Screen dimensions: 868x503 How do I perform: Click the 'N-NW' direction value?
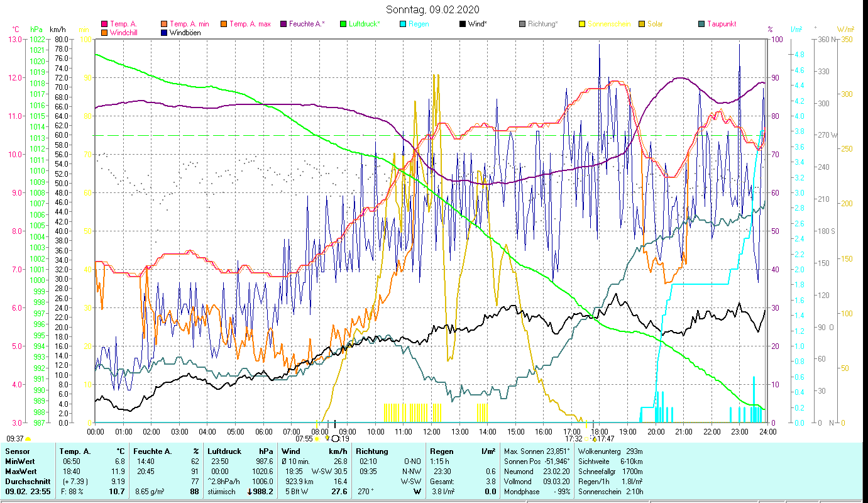click(x=412, y=472)
